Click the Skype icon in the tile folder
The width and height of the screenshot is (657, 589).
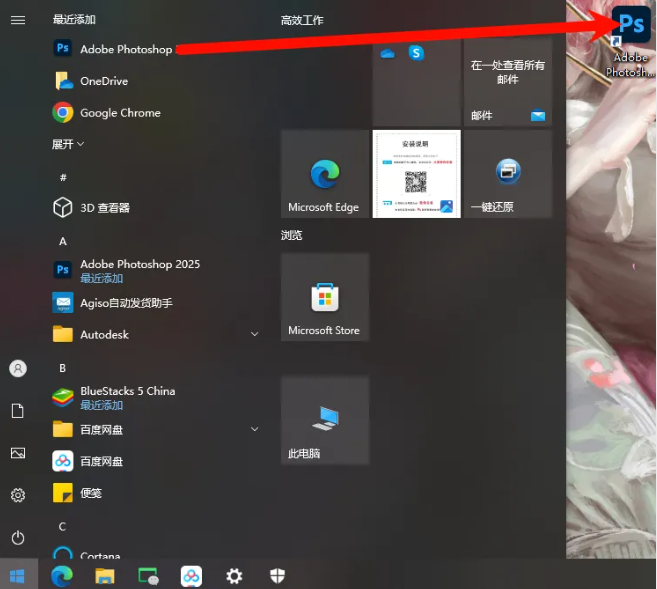point(416,53)
